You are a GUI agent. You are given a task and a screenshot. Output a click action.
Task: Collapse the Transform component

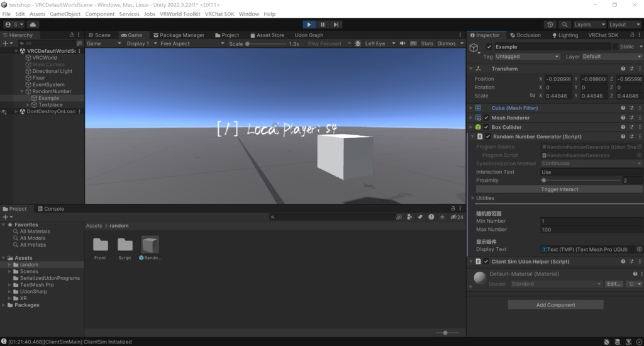point(471,69)
